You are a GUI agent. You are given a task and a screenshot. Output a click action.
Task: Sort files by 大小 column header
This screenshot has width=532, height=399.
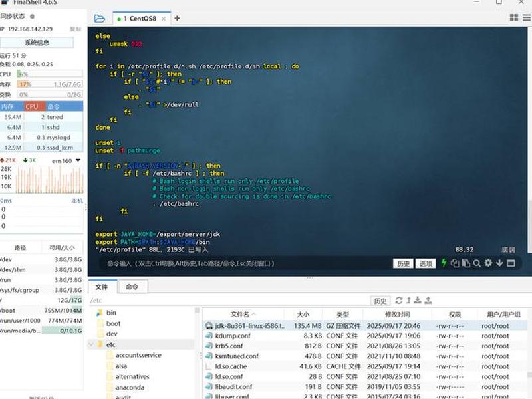(x=303, y=315)
